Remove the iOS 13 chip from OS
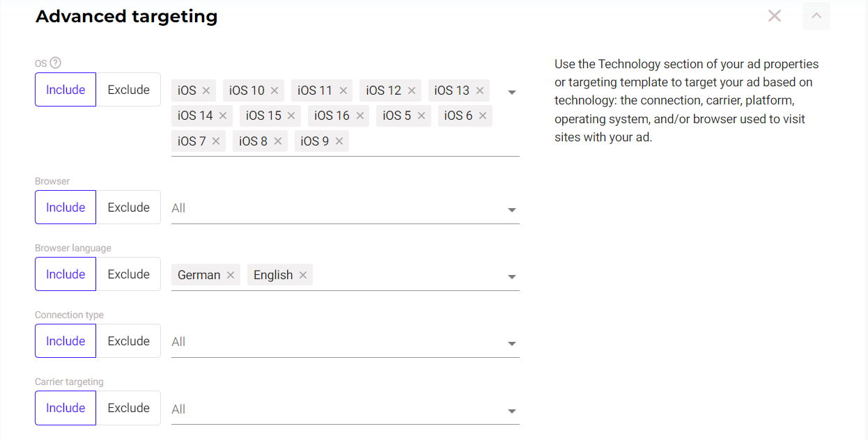This screenshot has width=868, height=440. pos(480,91)
